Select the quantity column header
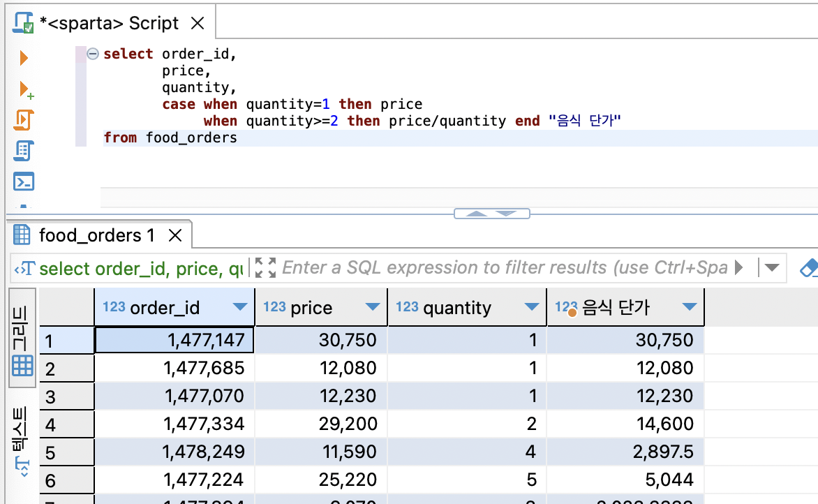The image size is (818, 504). [x=467, y=307]
